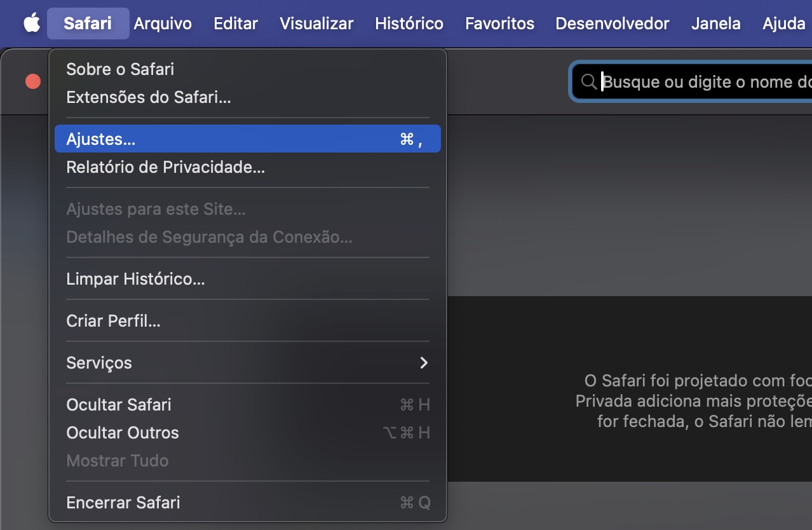Open the Editar menu

point(235,23)
